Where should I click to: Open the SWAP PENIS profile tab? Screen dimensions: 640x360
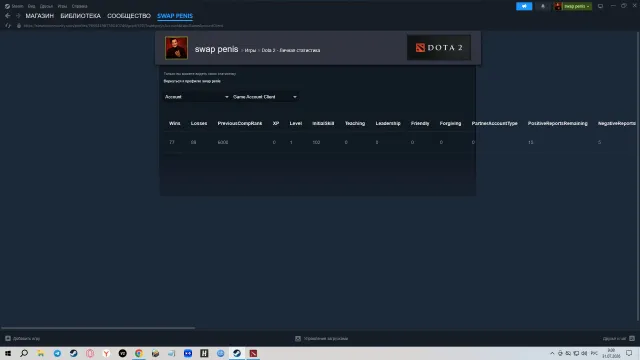(175, 16)
